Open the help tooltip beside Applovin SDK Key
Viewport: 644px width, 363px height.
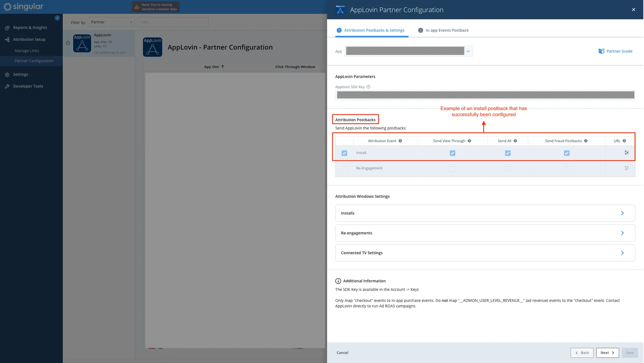368,87
